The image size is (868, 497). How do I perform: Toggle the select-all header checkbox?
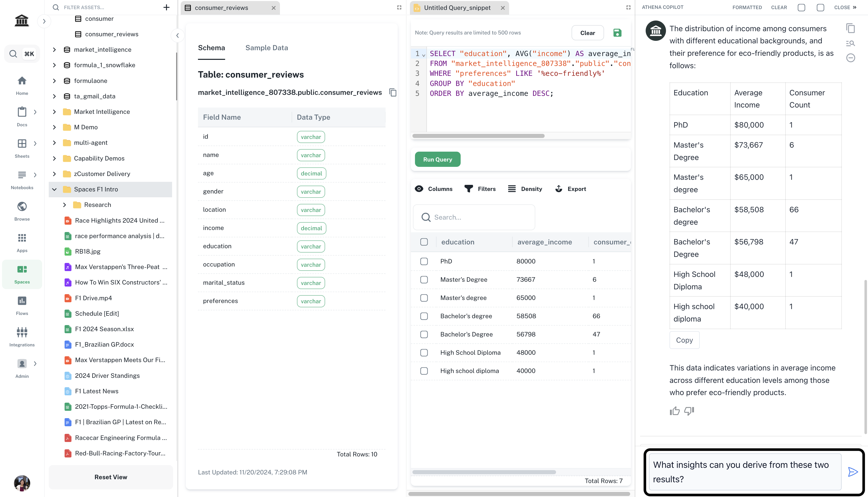[x=424, y=242]
